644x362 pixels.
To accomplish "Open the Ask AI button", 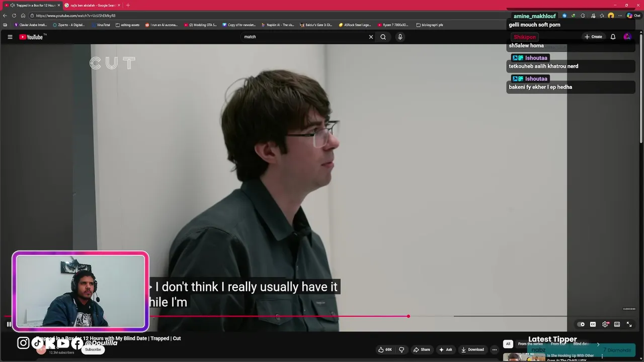I will (x=445, y=349).
